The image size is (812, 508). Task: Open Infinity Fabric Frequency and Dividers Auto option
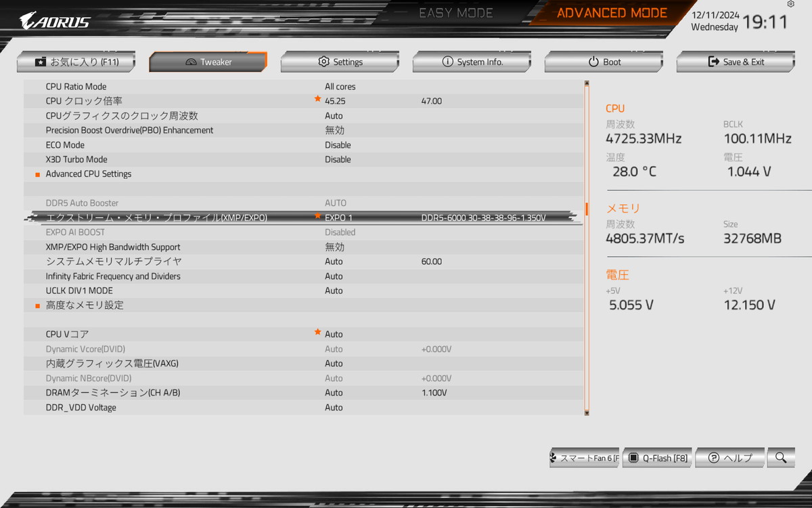pos(334,276)
